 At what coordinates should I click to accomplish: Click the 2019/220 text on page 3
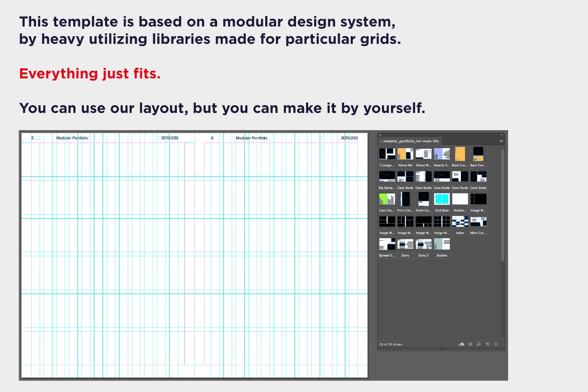[349, 138]
